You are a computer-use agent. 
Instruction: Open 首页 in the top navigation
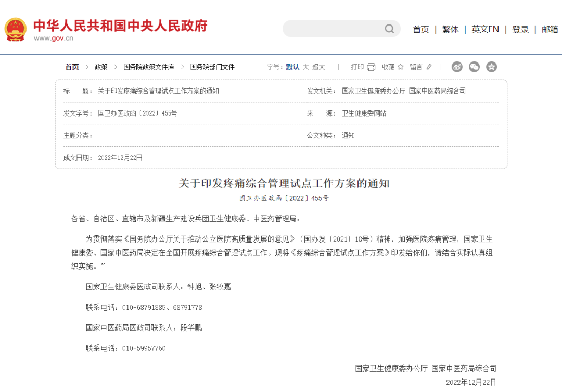point(420,29)
